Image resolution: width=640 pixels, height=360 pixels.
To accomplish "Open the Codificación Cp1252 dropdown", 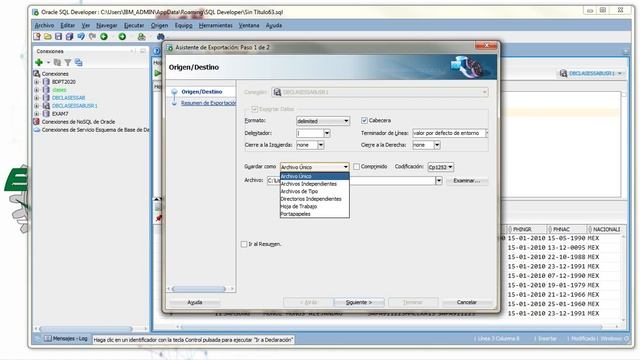I will click(440, 167).
